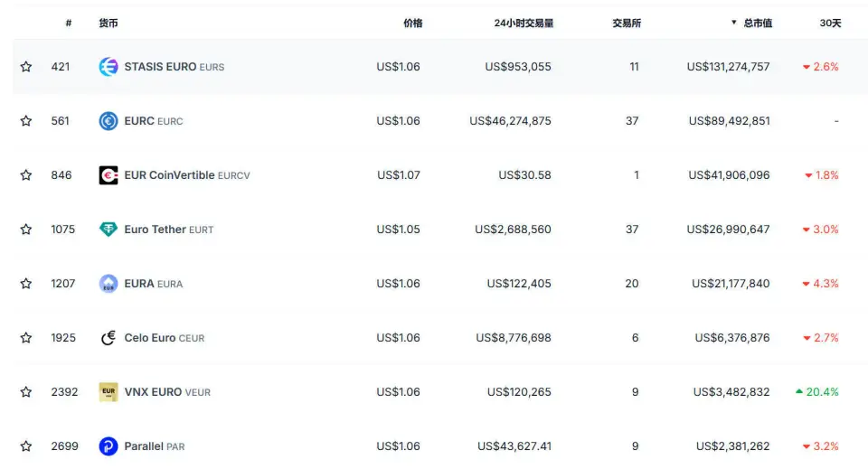Click the VNX EURO logo icon

pos(108,392)
